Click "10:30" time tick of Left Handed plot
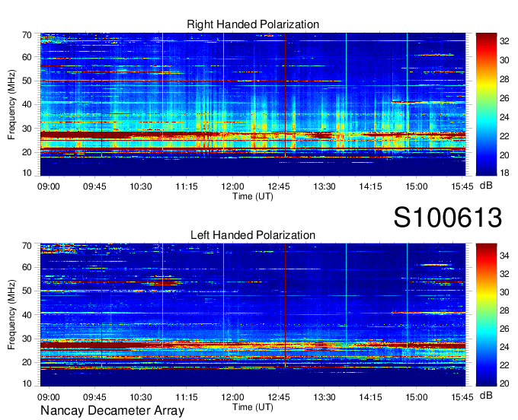The image size is (518, 420). [x=141, y=397]
